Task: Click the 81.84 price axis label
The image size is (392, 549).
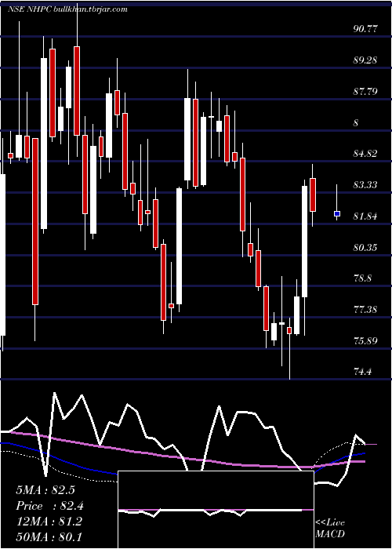Action: point(365,216)
